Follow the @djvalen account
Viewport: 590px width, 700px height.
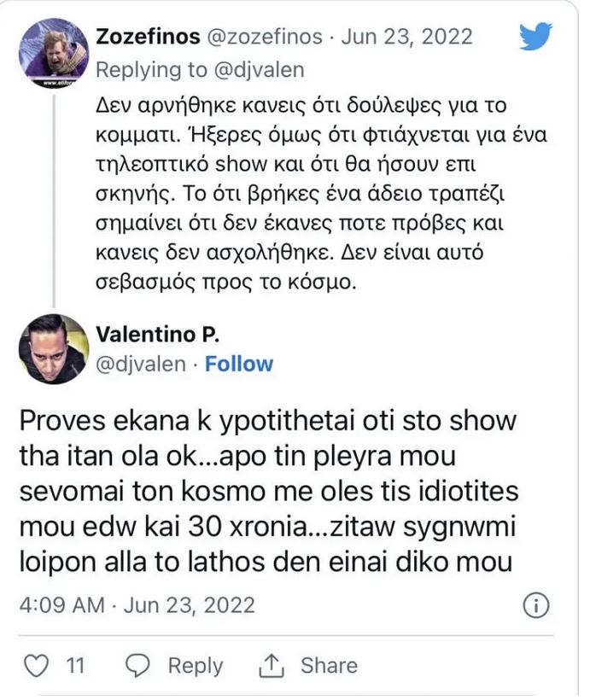[239, 364]
